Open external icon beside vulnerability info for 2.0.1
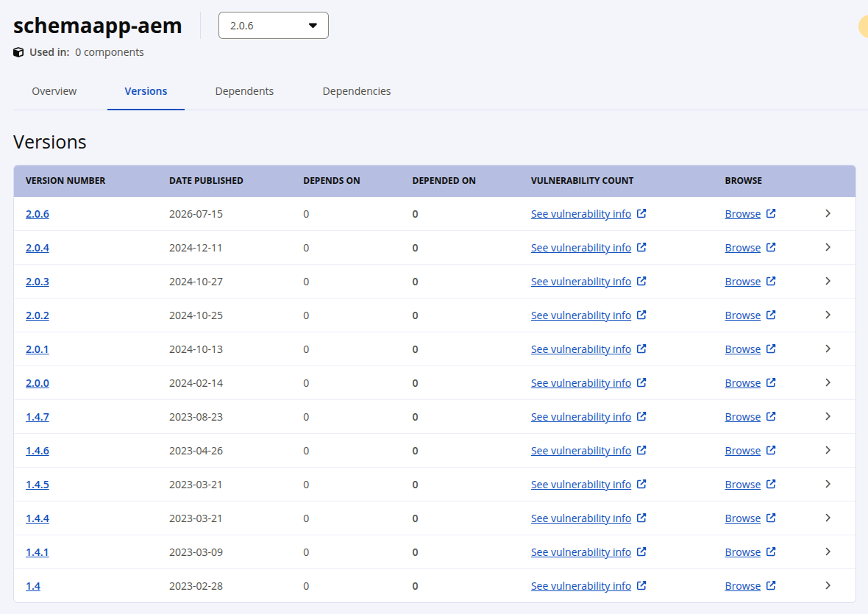This screenshot has width=868, height=614. (641, 349)
